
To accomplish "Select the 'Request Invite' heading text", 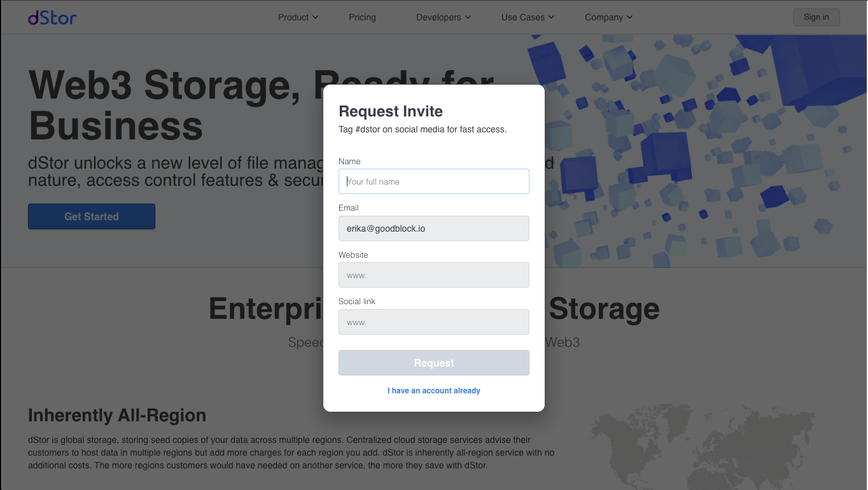I will pyautogui.click(x=391, y=111).
